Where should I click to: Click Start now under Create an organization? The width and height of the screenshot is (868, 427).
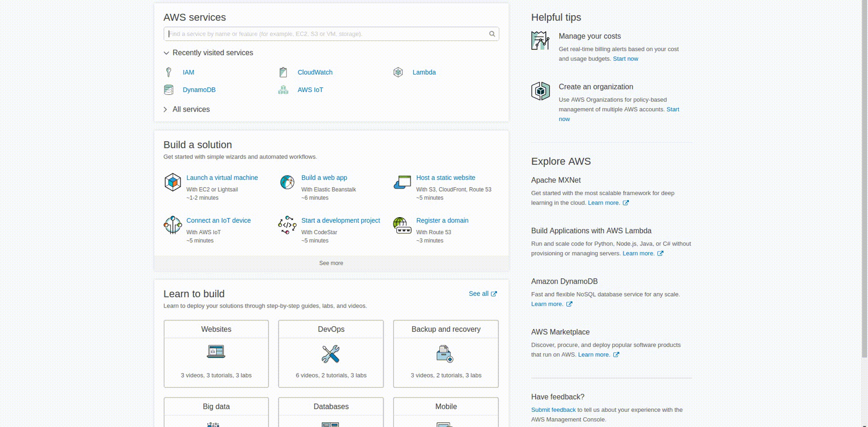coord(673,109)
